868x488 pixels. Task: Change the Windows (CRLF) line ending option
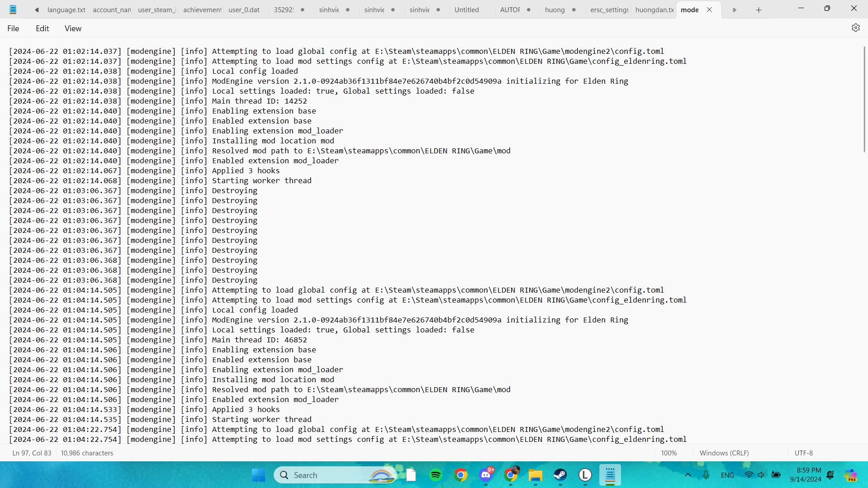tap(724, 453)
